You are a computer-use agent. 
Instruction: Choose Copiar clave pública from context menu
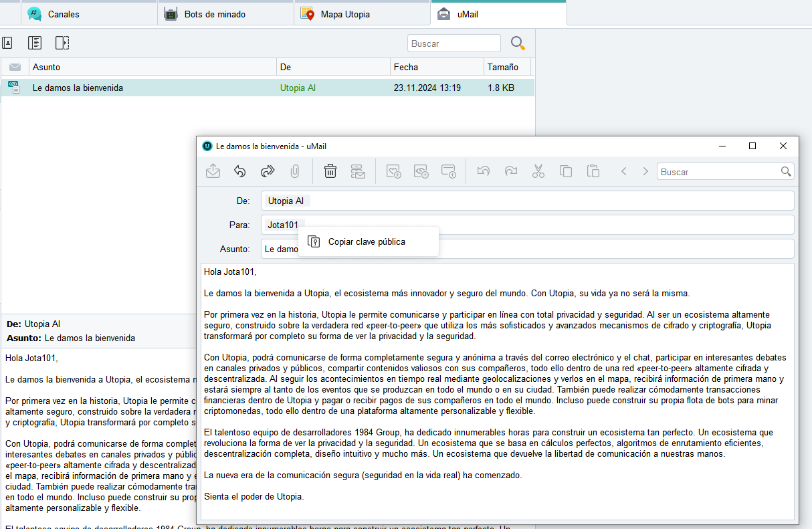[368, 241]
